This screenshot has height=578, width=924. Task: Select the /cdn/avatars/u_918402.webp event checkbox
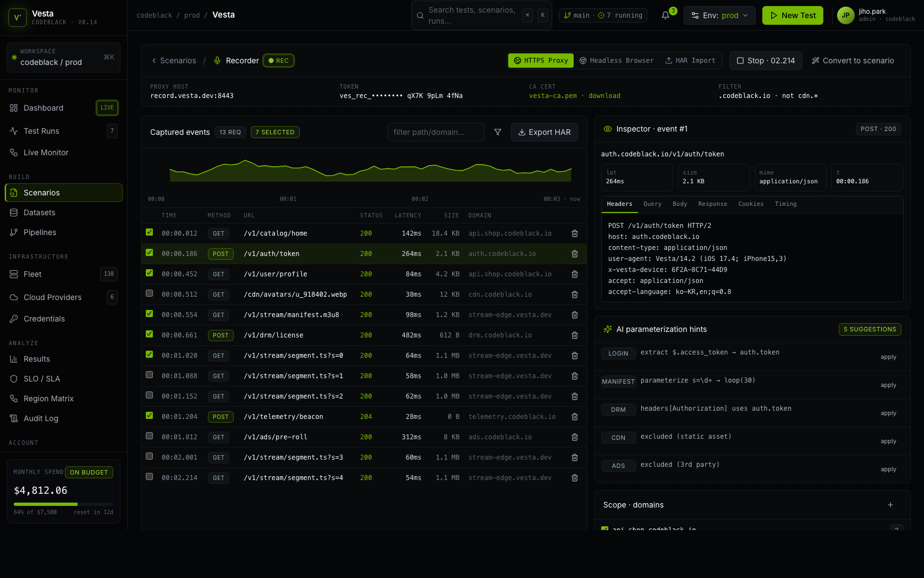point(149,293)
